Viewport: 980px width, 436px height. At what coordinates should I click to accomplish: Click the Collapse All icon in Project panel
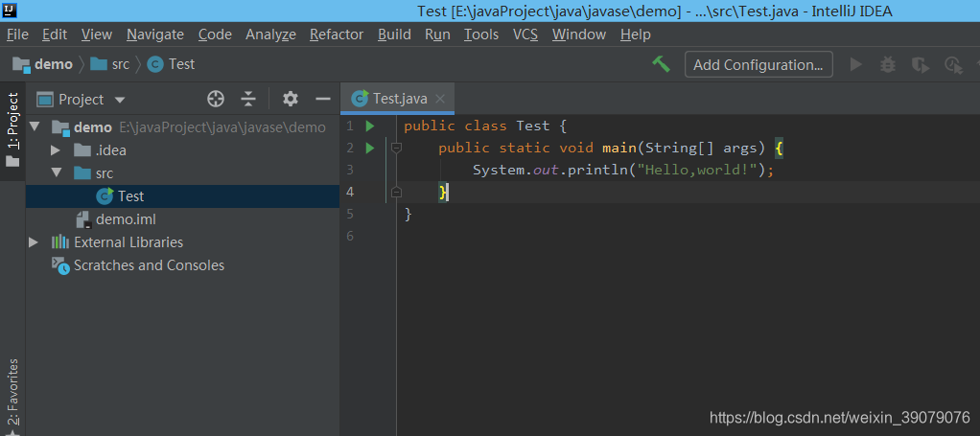click(x=248, y=99)
